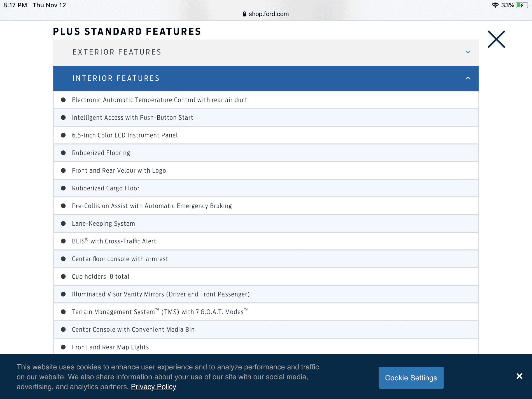Screen dimensions: 532x399
Task: Tap the Wi-Fi status icon
Action: click(495, 5)
